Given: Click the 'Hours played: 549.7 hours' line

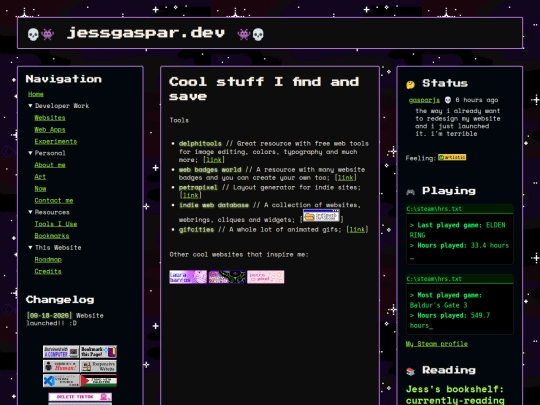Looking at the screenshot, I should (449, 320).
